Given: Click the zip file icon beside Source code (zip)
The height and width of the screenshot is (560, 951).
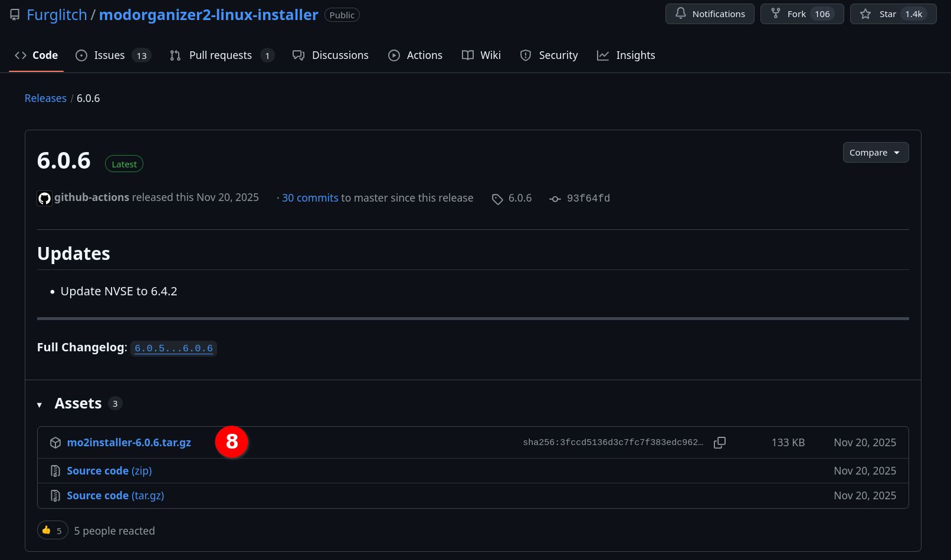Looking at the screenshot, I should point(55,471).
